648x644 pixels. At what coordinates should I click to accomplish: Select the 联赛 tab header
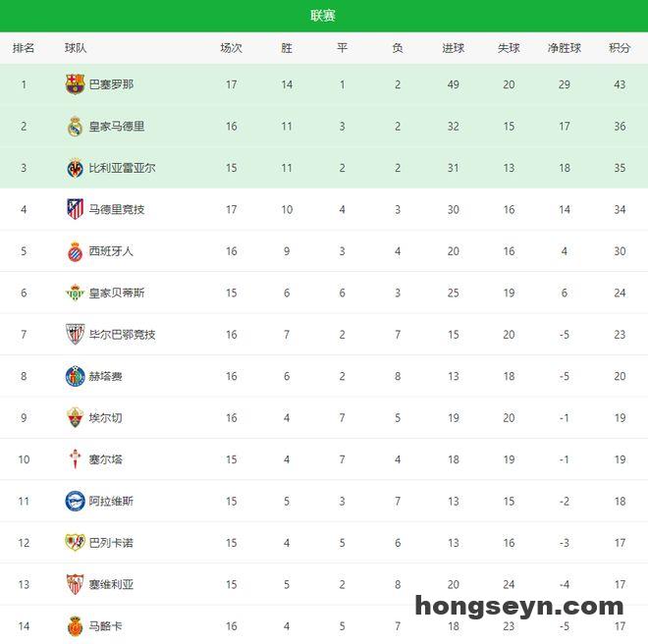tap(323, 16)
